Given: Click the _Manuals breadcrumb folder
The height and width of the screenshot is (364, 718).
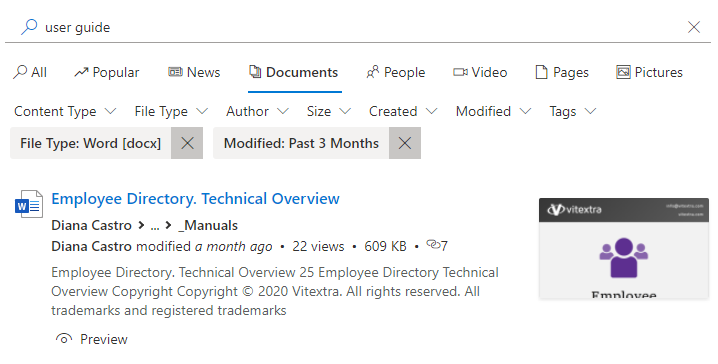Looking at the screenshot, I should tap(208, 225).
